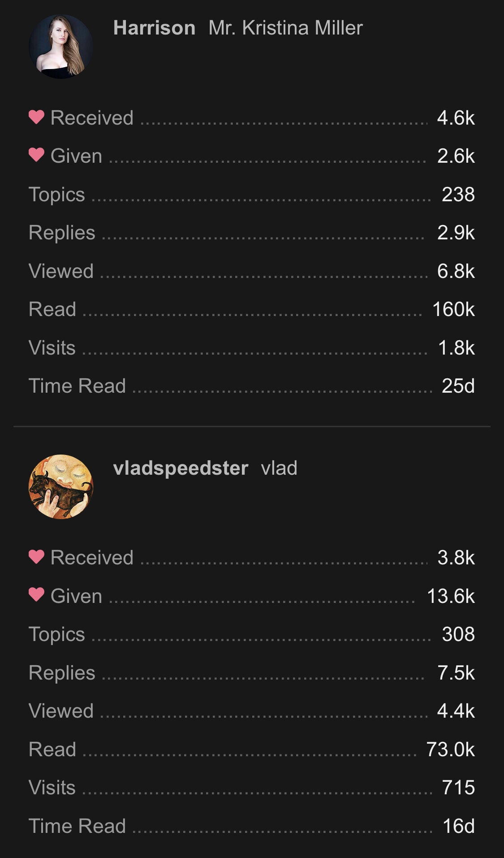Image resolution: width=504 pixels, height=858 pixels.
Task: Click vladspeedster's Time Read label
Action: [77, 826]
